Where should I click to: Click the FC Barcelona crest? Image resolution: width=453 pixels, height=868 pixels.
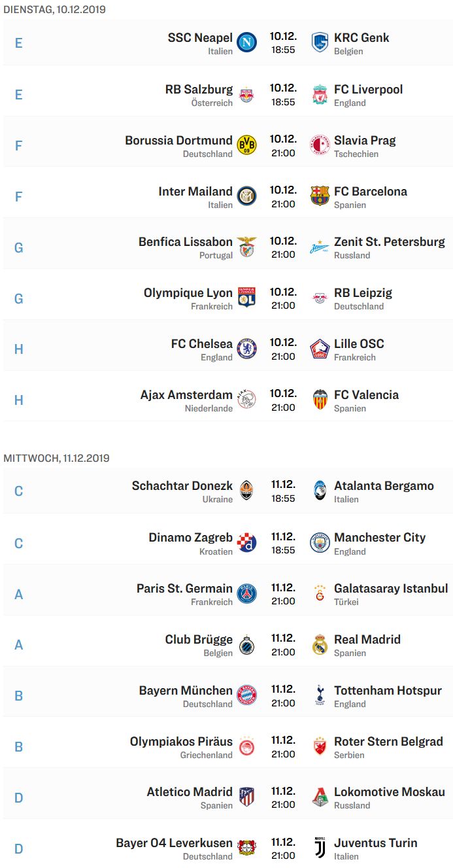(x=320, y=196)
